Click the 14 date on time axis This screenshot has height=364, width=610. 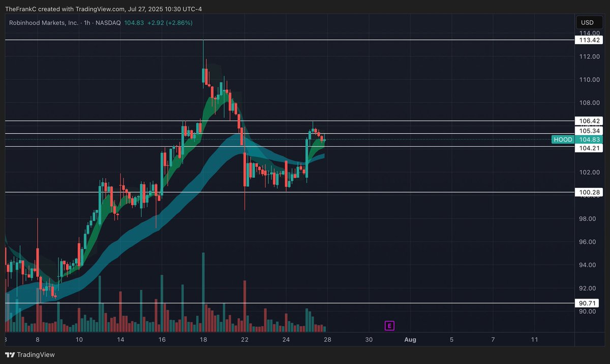(120, 339)
